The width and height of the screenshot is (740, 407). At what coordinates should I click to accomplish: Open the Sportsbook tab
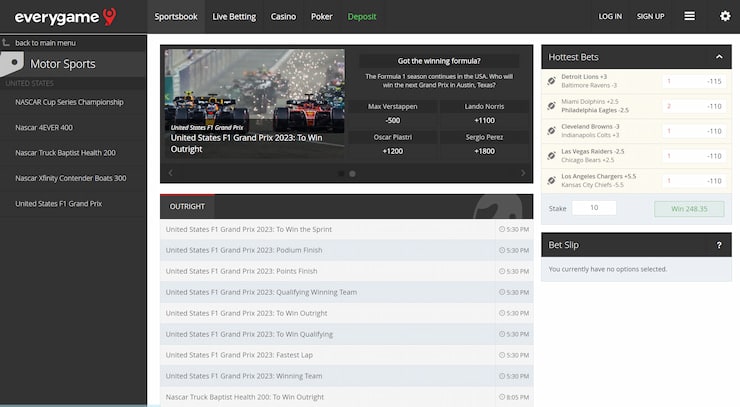[176, 17]
